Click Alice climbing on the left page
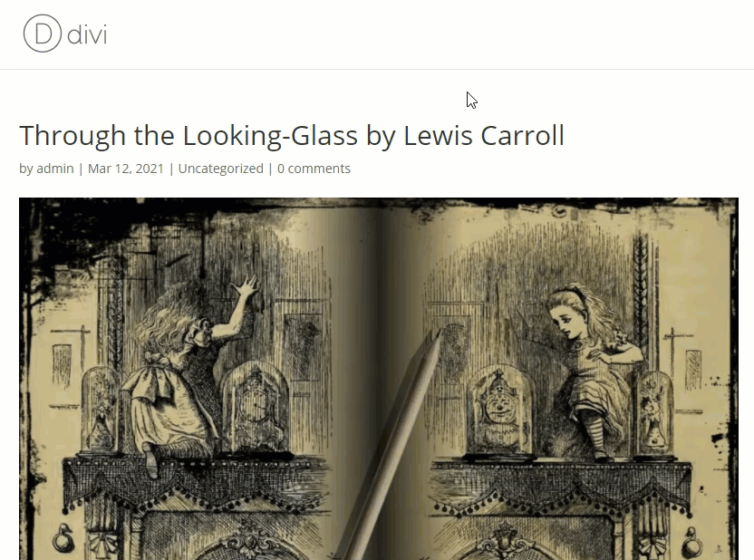This screenshot has width=754, height=560. [183, 375]
